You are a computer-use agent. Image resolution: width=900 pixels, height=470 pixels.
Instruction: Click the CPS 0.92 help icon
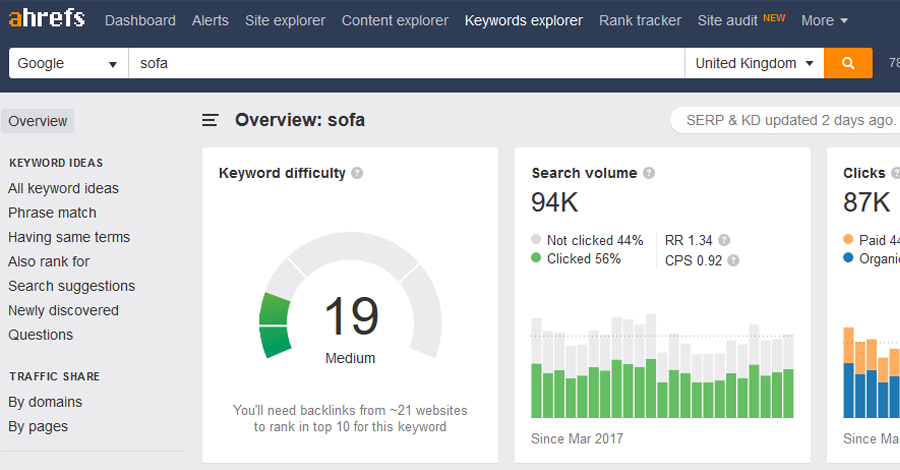tap(733, 261)
